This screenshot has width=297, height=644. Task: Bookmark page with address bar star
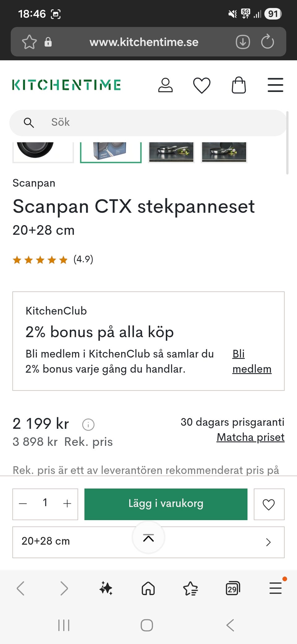29,42
